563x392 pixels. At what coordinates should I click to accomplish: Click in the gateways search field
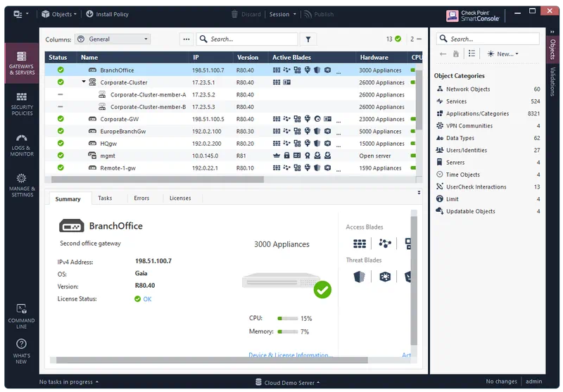point(248,39)
